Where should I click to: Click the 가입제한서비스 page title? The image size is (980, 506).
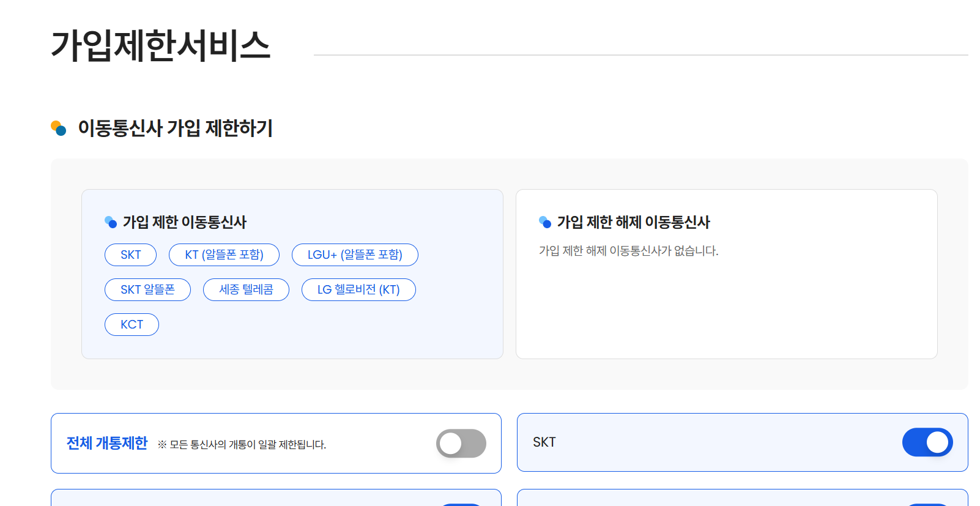click(160, 46)
